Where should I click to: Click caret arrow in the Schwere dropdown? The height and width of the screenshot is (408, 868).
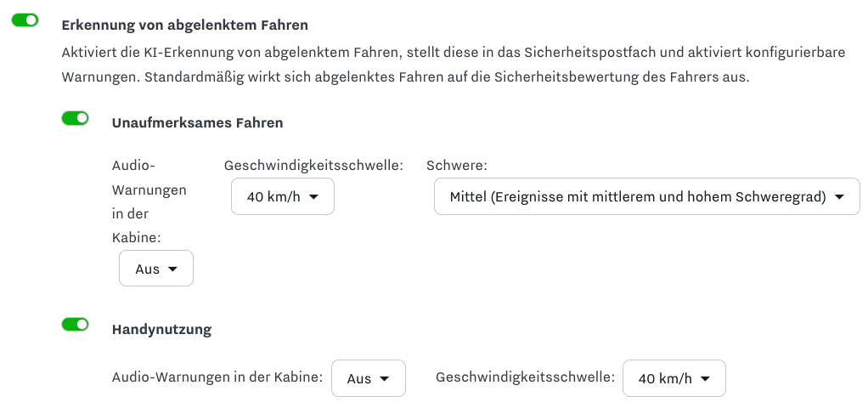(840, 197)
